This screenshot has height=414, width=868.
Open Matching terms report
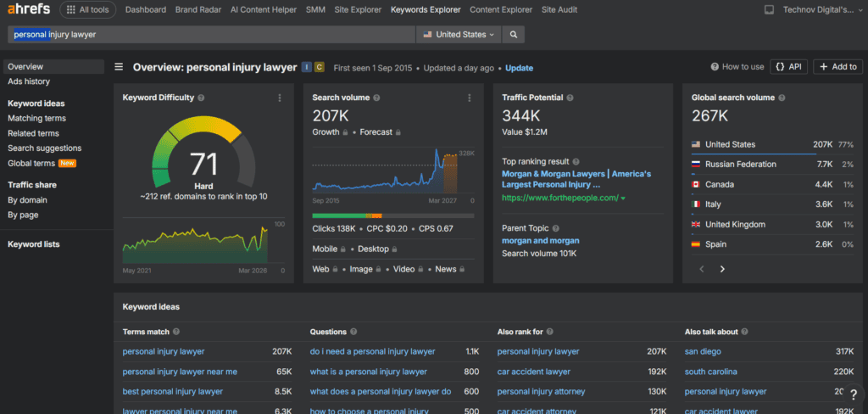click(36, 118)
